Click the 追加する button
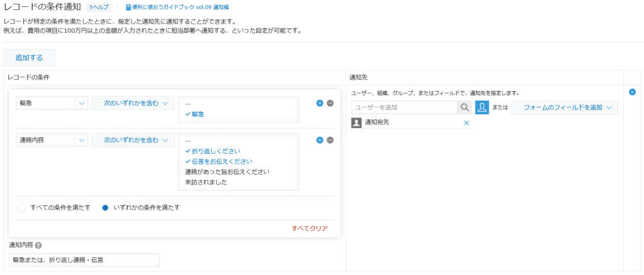Screen dimensions: 644x275 29,58
